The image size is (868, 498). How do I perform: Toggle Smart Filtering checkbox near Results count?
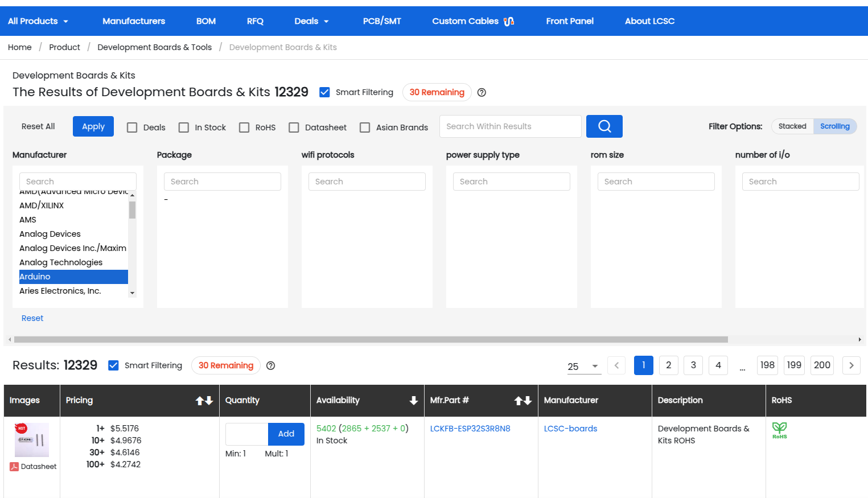point(113,365)
